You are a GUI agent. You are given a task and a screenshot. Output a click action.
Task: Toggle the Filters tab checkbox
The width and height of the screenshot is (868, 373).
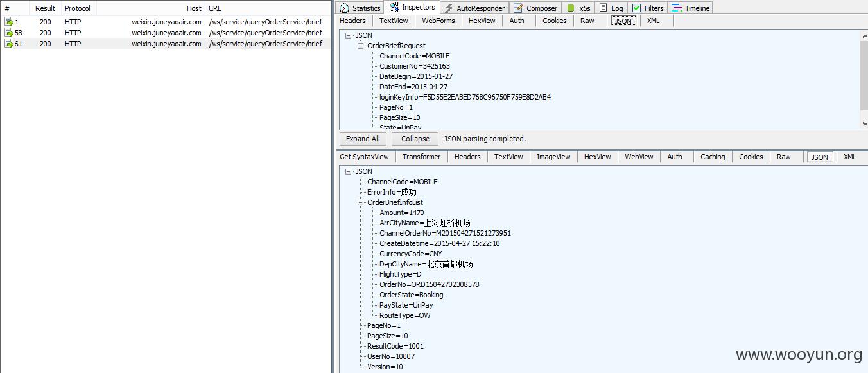636,8
